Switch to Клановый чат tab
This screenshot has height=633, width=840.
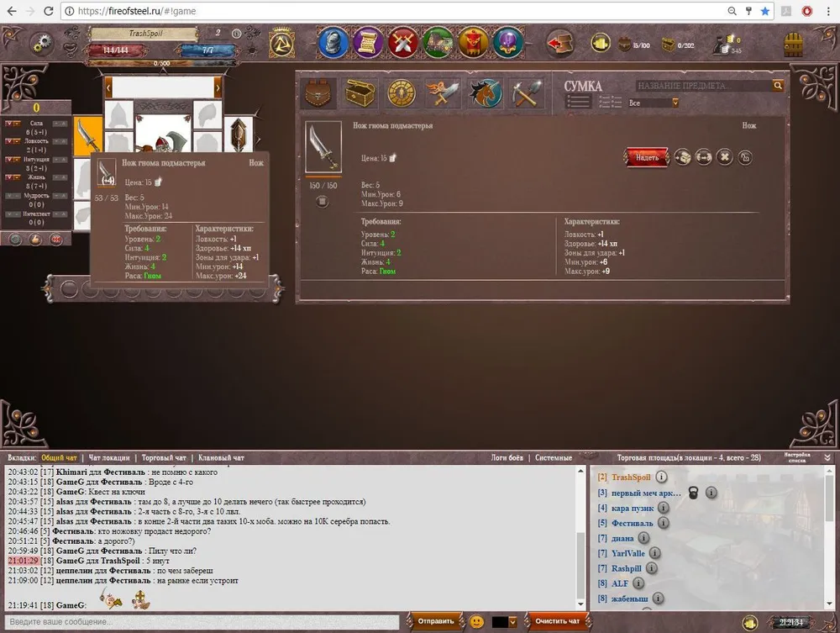(221, 458)
